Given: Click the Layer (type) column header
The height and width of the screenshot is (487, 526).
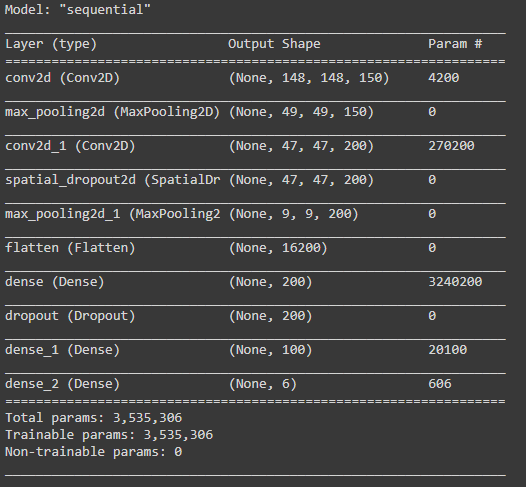Looking at the screenshot, I should point(51,44).
